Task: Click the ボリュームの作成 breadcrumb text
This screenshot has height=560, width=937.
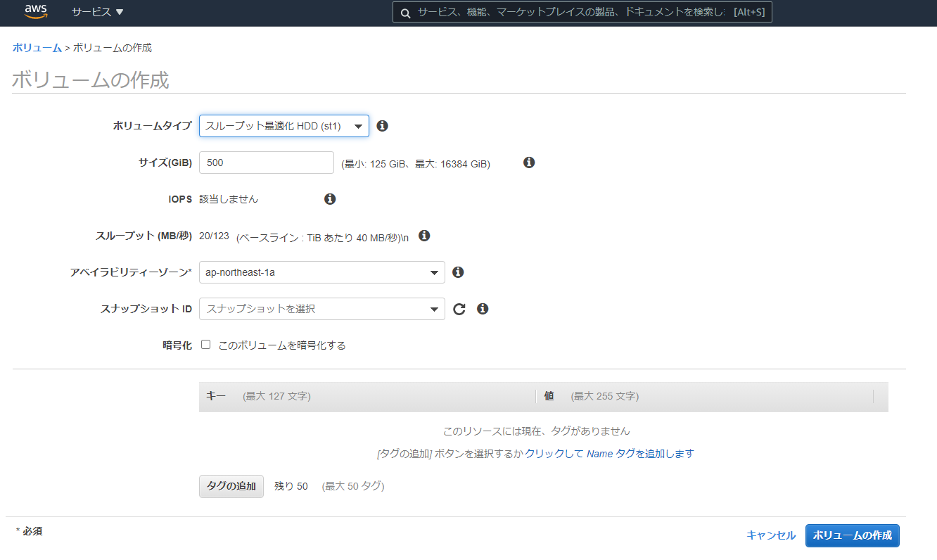Action: click(x=113, y=48)
